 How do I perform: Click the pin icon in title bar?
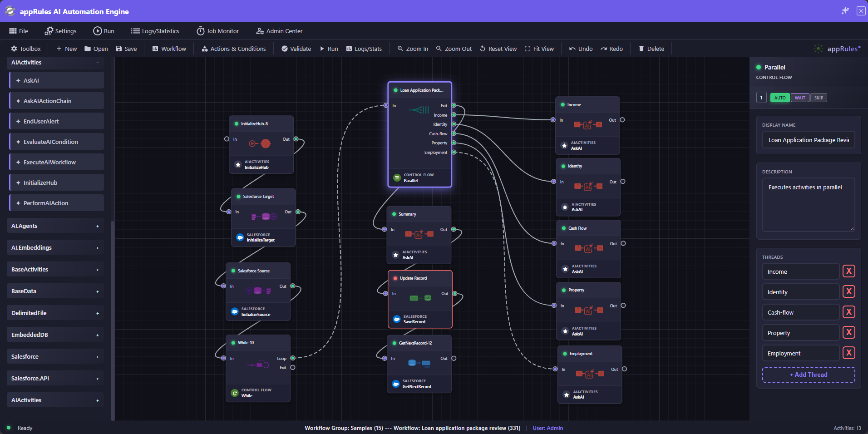(845, 11)
